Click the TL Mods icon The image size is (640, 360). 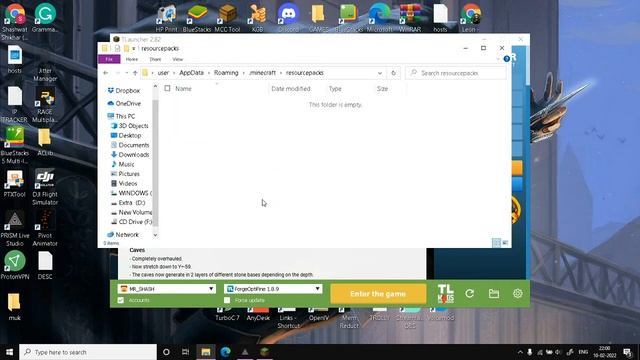point(445,293)
